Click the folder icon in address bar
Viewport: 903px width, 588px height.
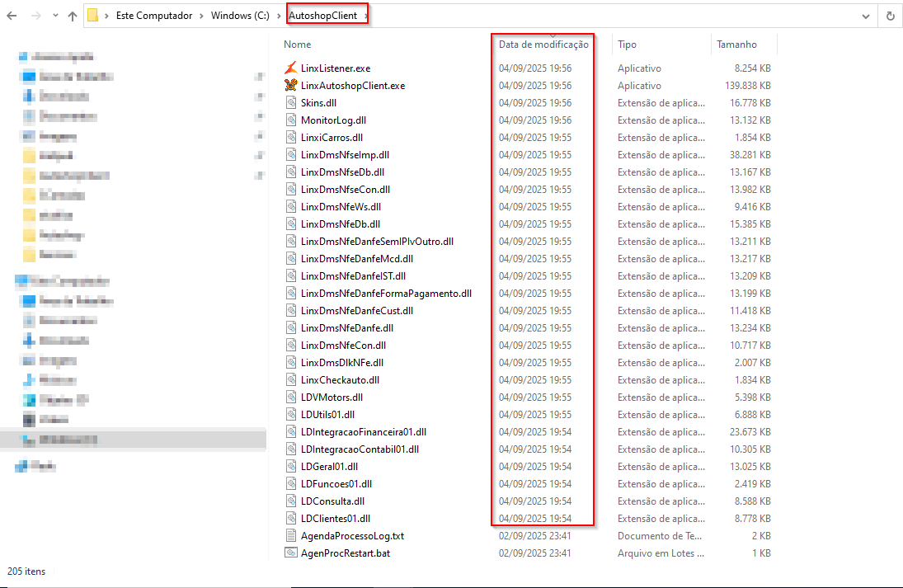click(92, 16)
